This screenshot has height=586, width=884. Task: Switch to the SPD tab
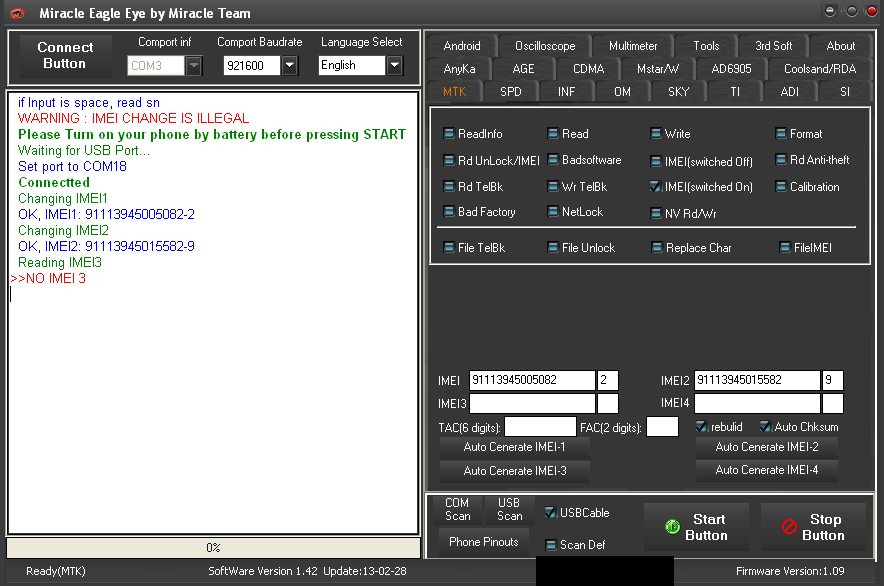coord(510,91)
